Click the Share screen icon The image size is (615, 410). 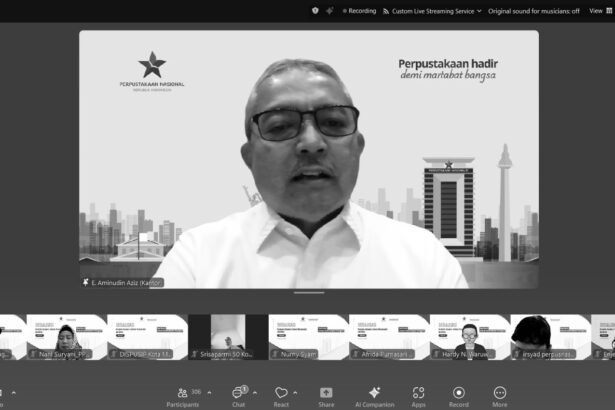coord(326,394)
